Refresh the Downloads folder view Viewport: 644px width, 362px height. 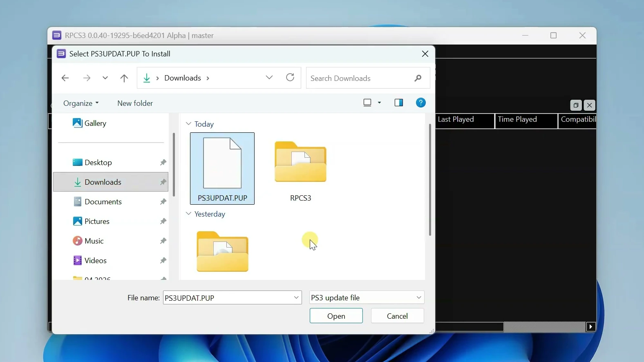click(291, 78)
